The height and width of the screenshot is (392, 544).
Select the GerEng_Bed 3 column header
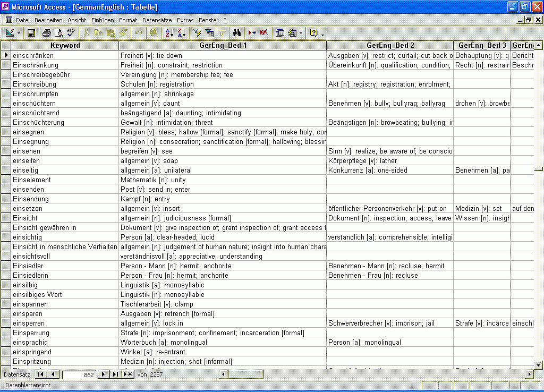[x=481, y=46]
